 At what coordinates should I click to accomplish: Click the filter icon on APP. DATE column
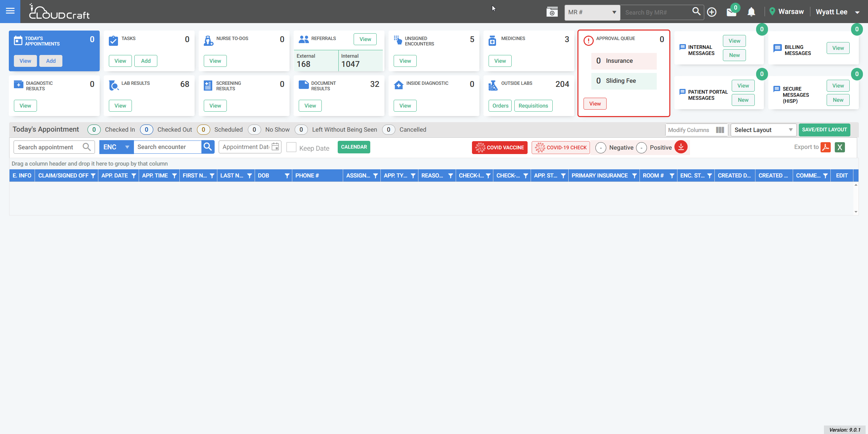(134, 176)
